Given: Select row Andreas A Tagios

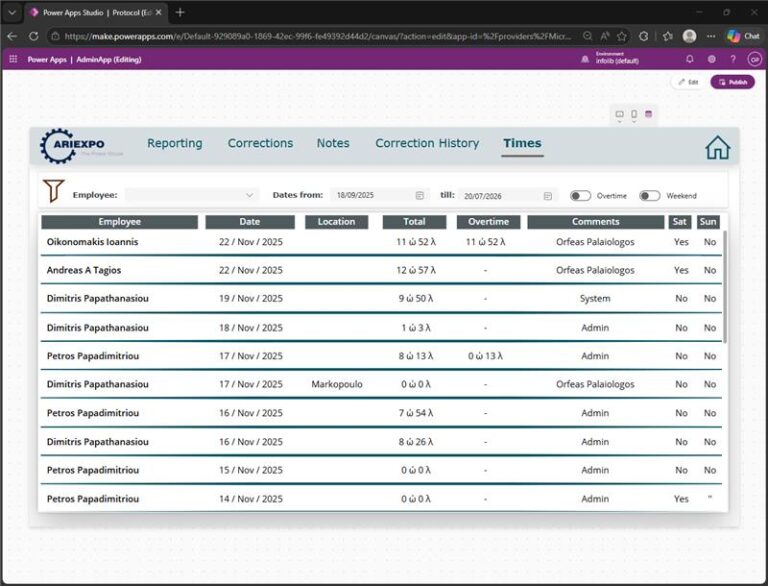Looking at the screenshot, I should pyautogui.click(x=381, y=270).
